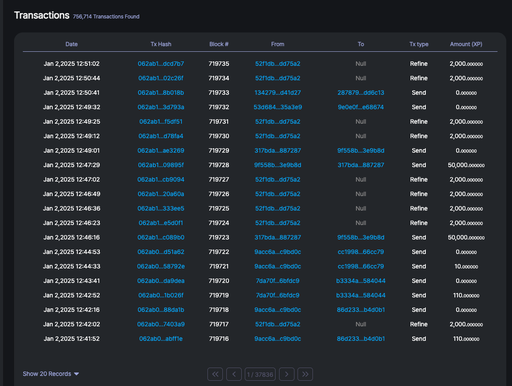The height and width of the screenshot is (386, 512).
Task: Jump to the last transactions page
Action: click(x=305, y=374)
